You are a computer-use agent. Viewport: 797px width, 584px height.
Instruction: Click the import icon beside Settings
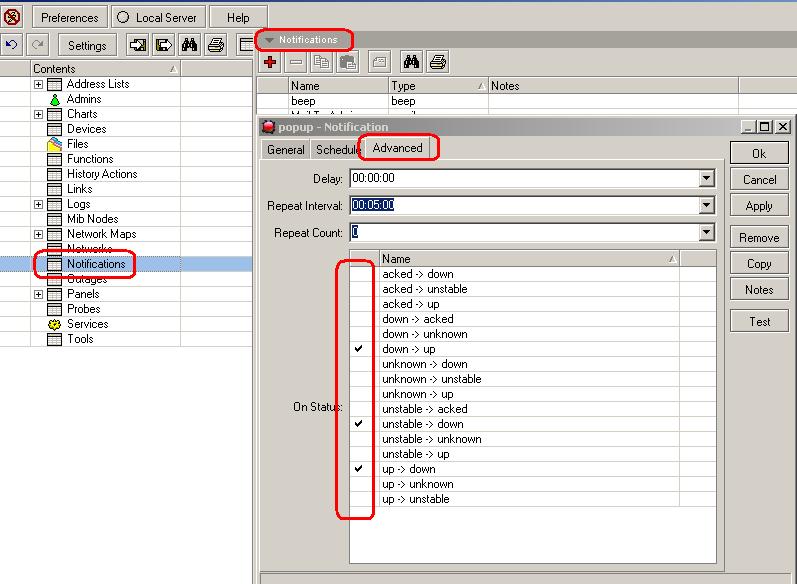point(138,45)
